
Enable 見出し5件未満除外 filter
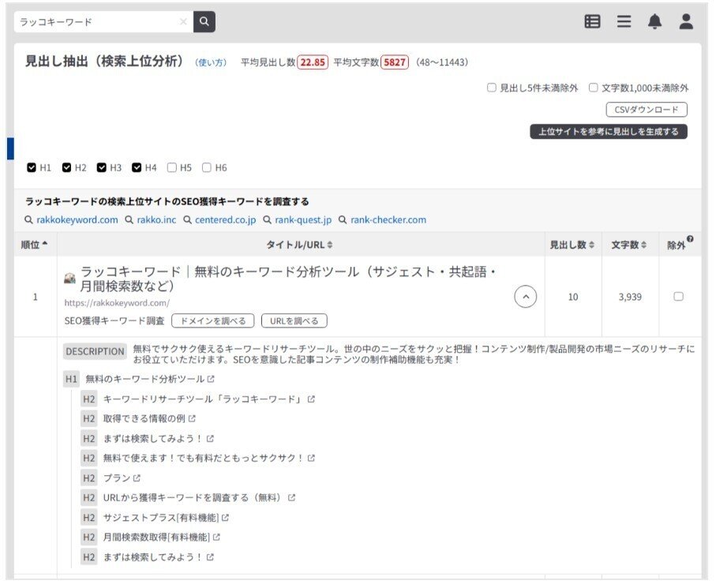[489, 88]
